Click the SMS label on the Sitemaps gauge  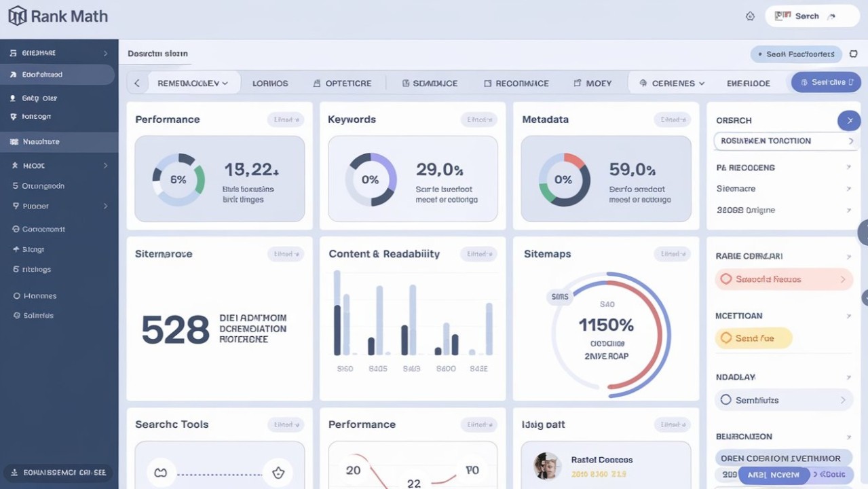(x=560, y=297)
